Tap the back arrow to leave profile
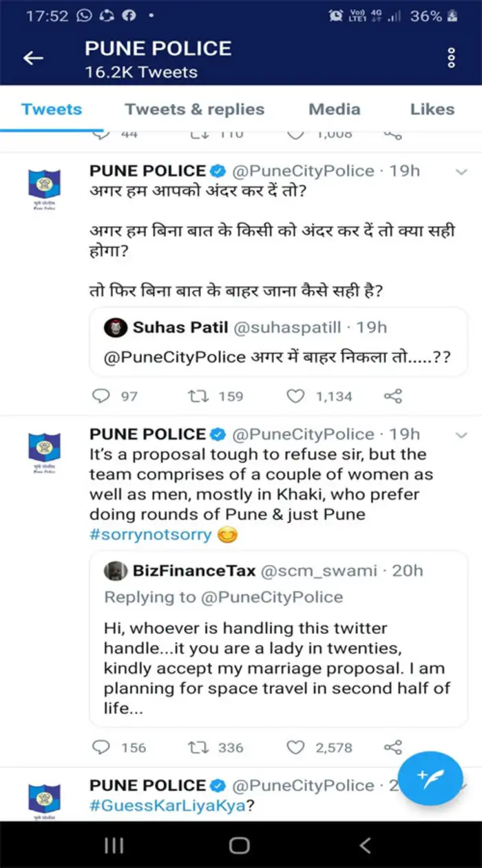Viewport: 482px width, 868px height. coord(32,58)
